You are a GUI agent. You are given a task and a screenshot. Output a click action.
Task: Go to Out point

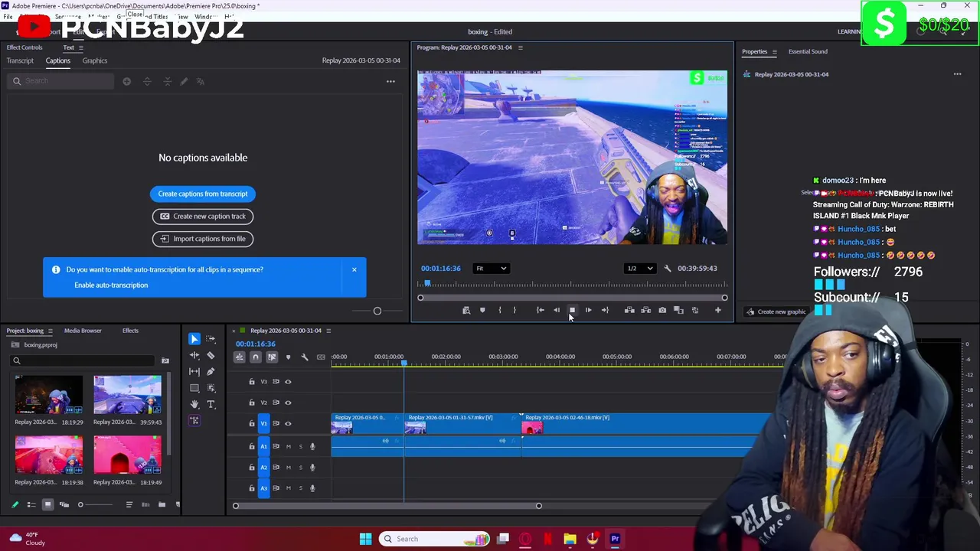click(x=605, y=310)
